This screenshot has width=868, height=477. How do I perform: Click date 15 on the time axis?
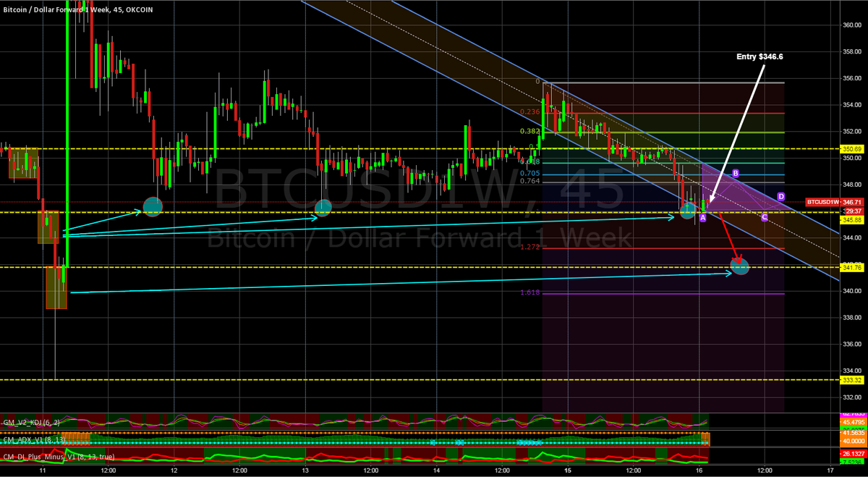click(568, 470)
